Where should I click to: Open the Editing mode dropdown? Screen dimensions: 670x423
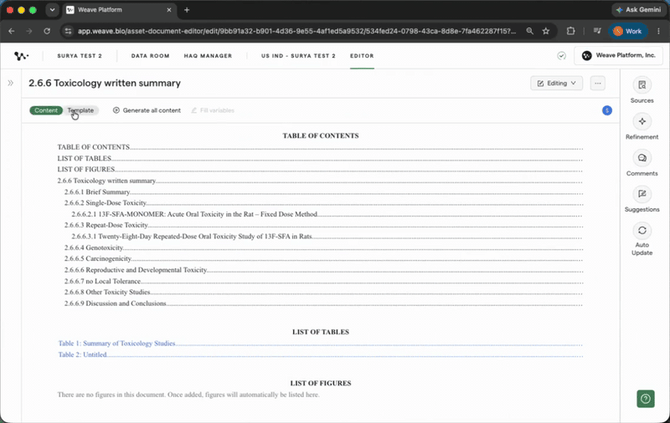556,83
